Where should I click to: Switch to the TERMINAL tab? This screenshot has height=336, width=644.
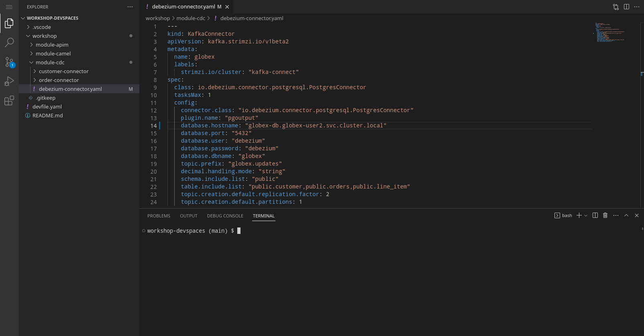[264, 216]
